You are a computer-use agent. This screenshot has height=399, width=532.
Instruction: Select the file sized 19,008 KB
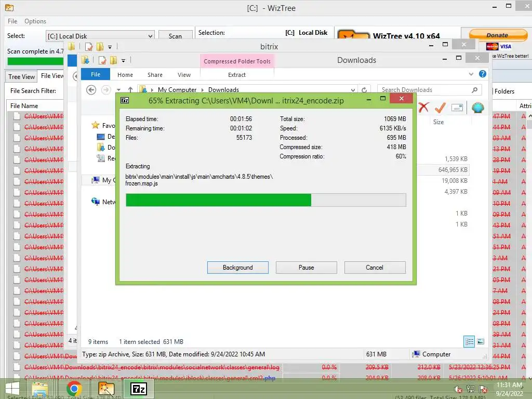(x=454, y=180)
